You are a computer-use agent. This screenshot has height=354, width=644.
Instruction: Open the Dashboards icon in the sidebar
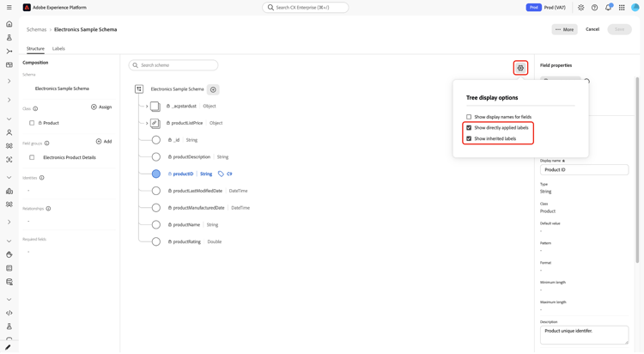point(9,65)
